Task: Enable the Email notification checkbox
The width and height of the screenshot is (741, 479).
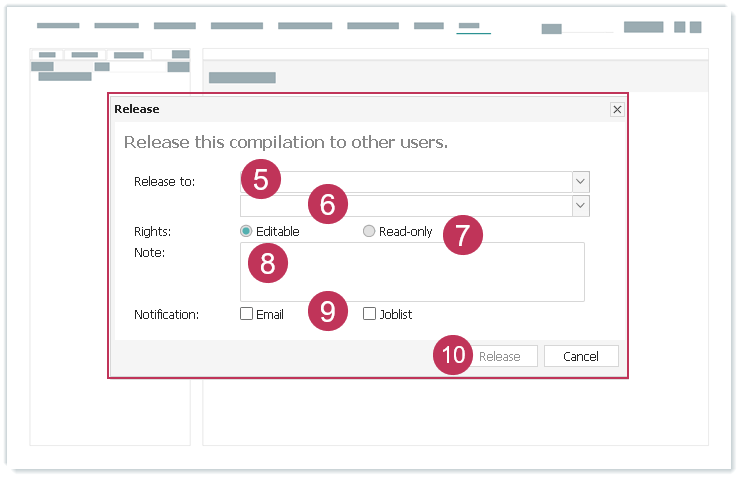Action: (x=246, y=314)
